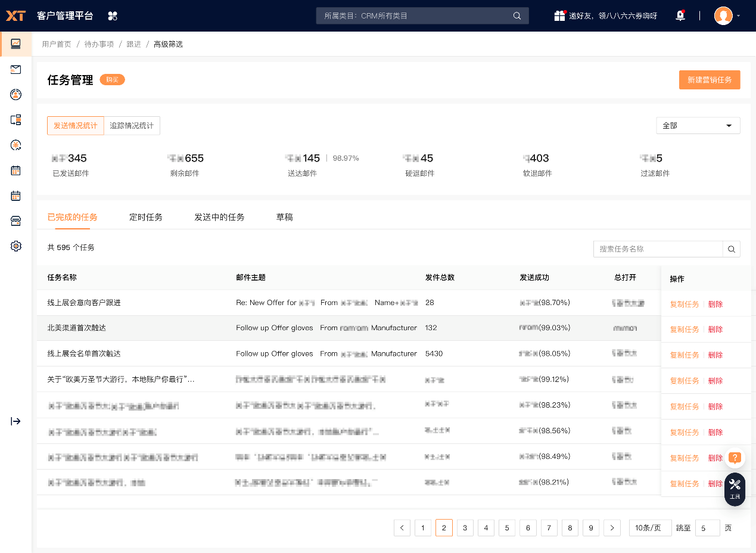Image resolution: width=756 pixels, height=553 pixels.
Task: Open the 草稿 drafts tab
Action: [284, 217]
